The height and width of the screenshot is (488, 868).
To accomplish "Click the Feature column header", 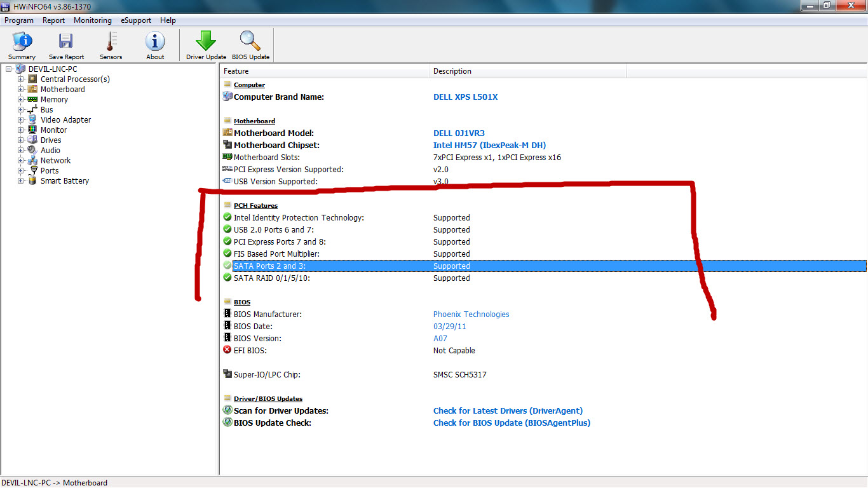I will 325,71.
